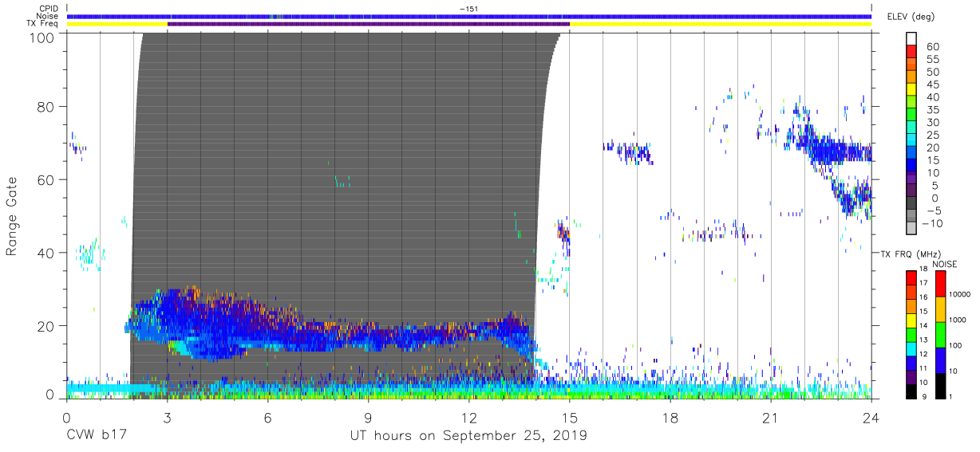This screenshot has height=452, width=980.
Task: Pick the light gray bottom swatch of ELEV colorbar
Action: click(x=911, y=229)
